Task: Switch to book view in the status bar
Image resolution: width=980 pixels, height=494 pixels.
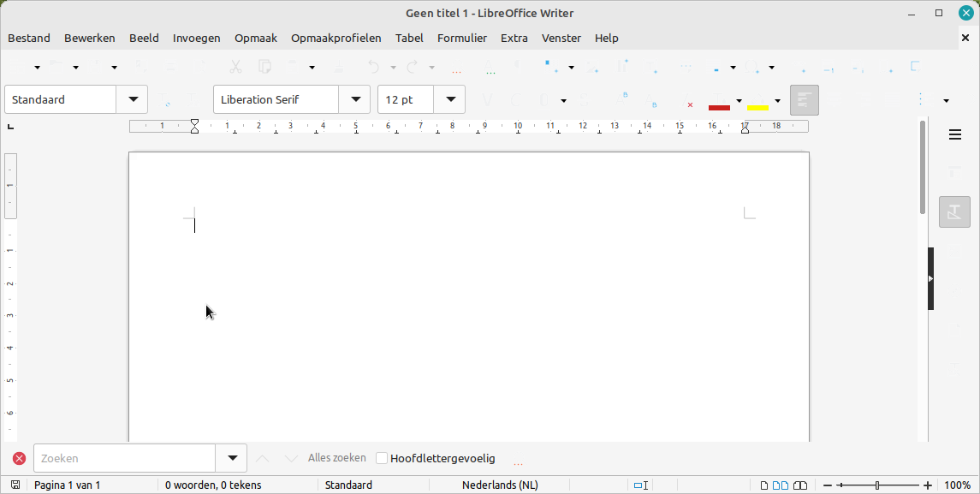Action: point(800,485)
